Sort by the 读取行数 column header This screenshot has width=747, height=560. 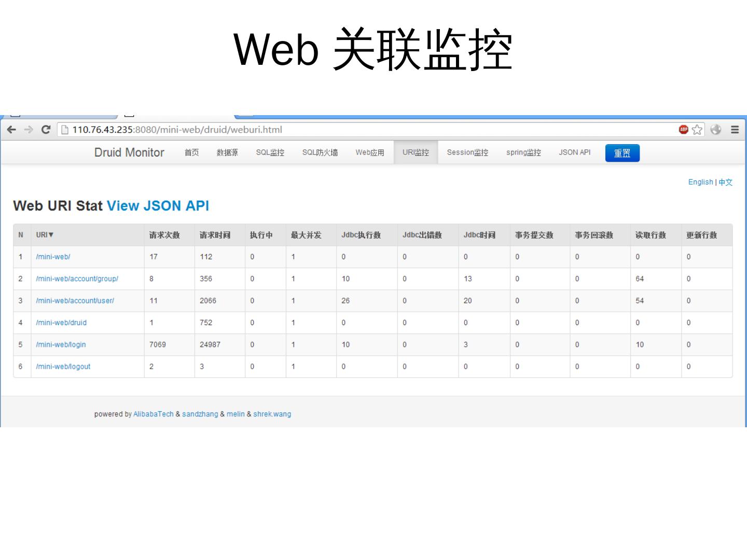point(656,235)
